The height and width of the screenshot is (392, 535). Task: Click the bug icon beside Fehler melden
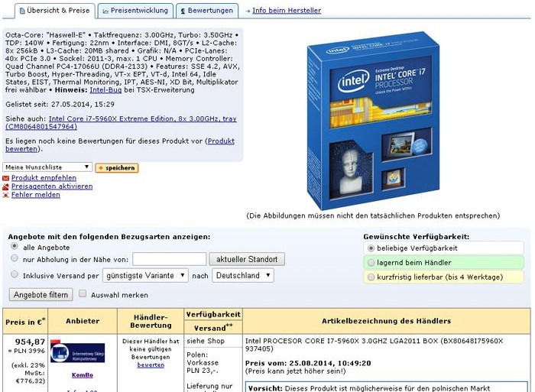(x=6, y=195)
